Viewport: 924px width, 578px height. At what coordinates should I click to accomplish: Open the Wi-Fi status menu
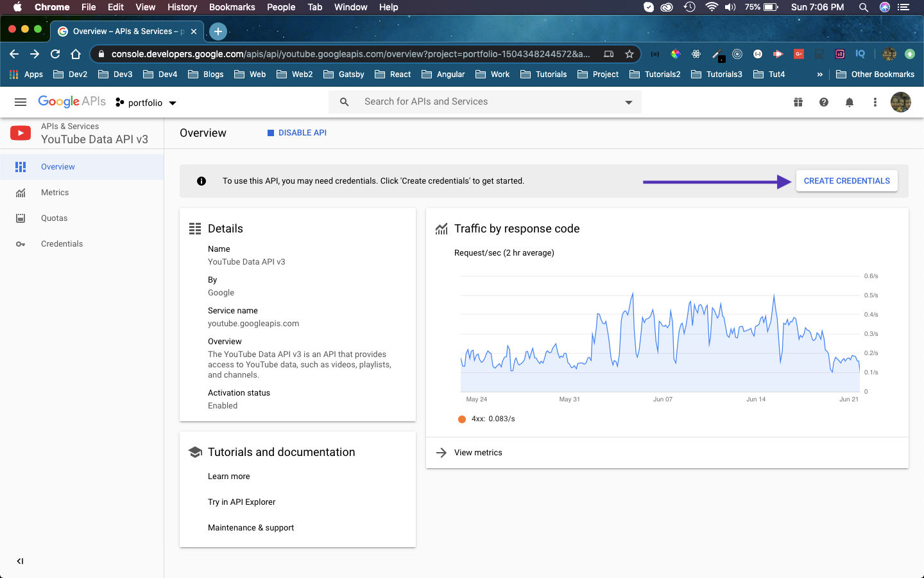click(x=711, y=7)
